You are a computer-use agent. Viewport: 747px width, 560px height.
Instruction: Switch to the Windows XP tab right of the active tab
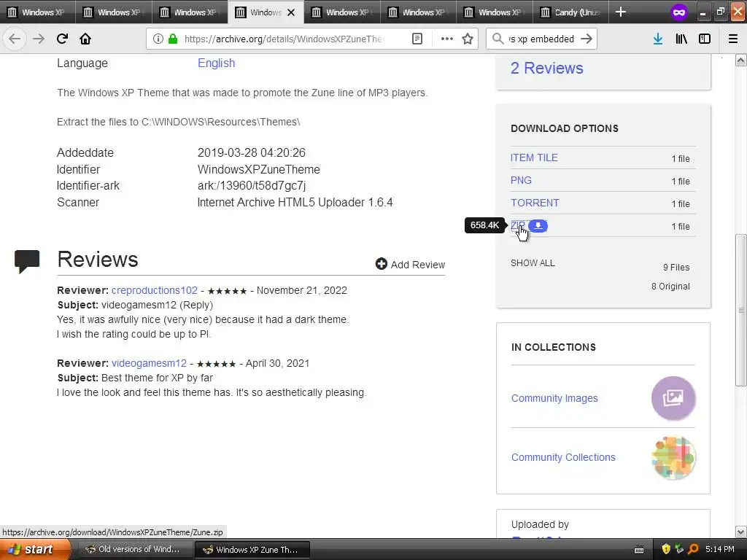[342, 12]
